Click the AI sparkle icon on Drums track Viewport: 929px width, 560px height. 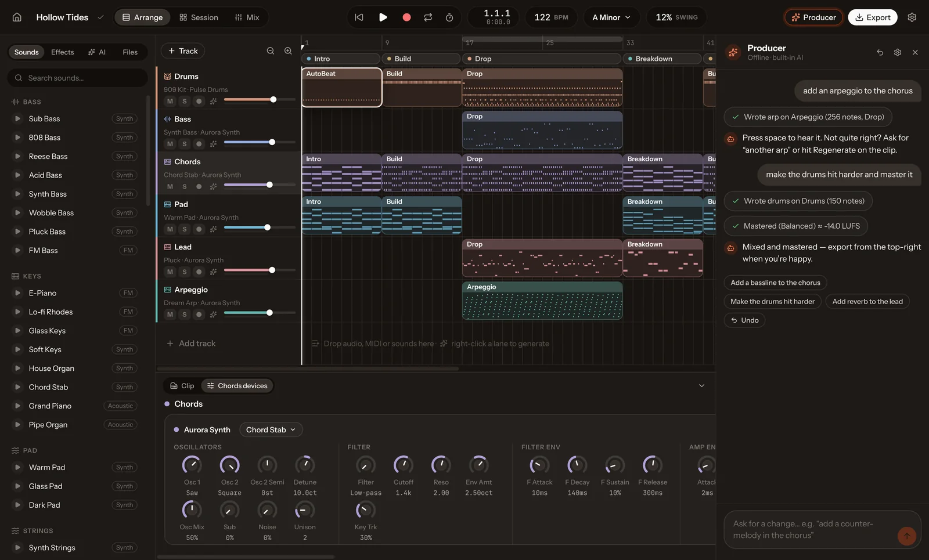click(x=213, y=101)
